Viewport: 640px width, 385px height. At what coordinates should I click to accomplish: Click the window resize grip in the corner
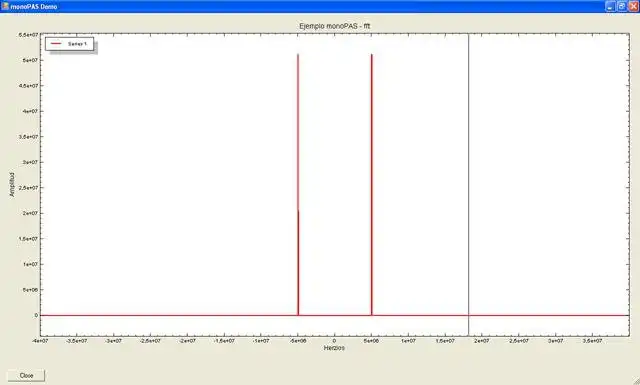click(x=636, y=381)
